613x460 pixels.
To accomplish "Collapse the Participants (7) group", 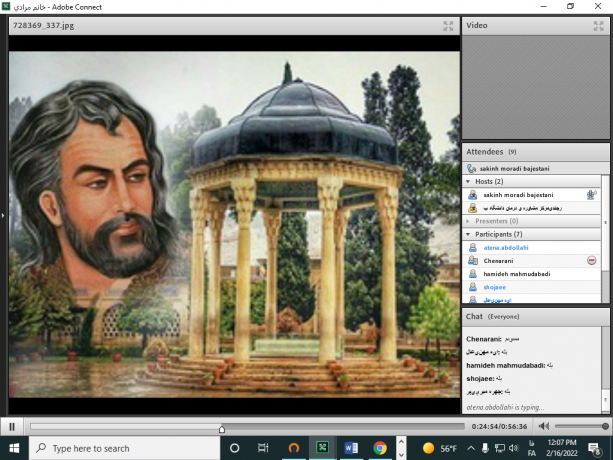I will pyautogui.click(x=468, y=234).
